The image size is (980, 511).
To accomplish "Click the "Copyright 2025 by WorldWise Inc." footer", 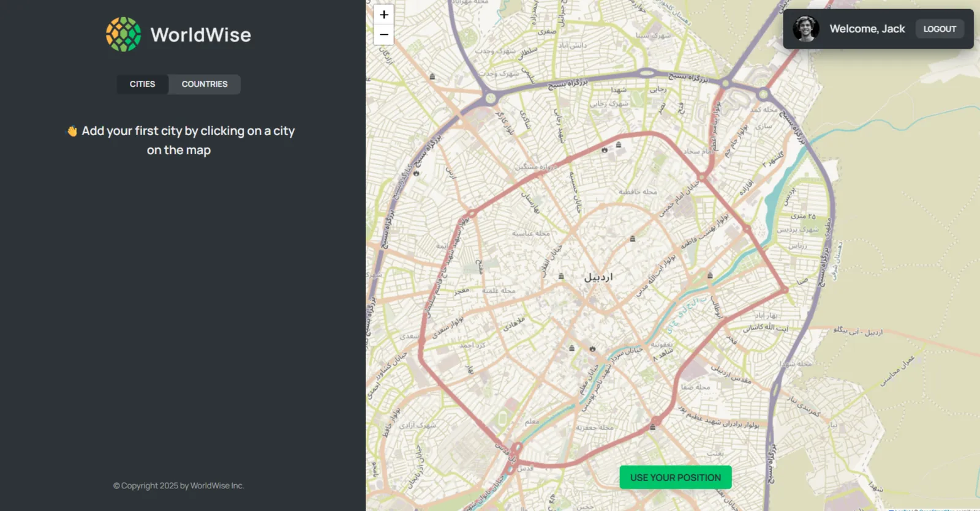I will click(178, 486).
